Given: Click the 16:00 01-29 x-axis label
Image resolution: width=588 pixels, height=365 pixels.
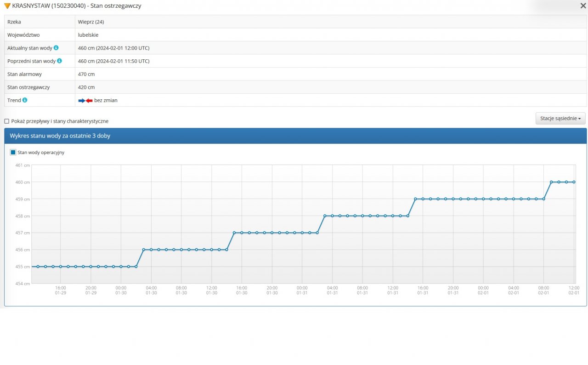Looking at the screenshot, I should [61, 290].
